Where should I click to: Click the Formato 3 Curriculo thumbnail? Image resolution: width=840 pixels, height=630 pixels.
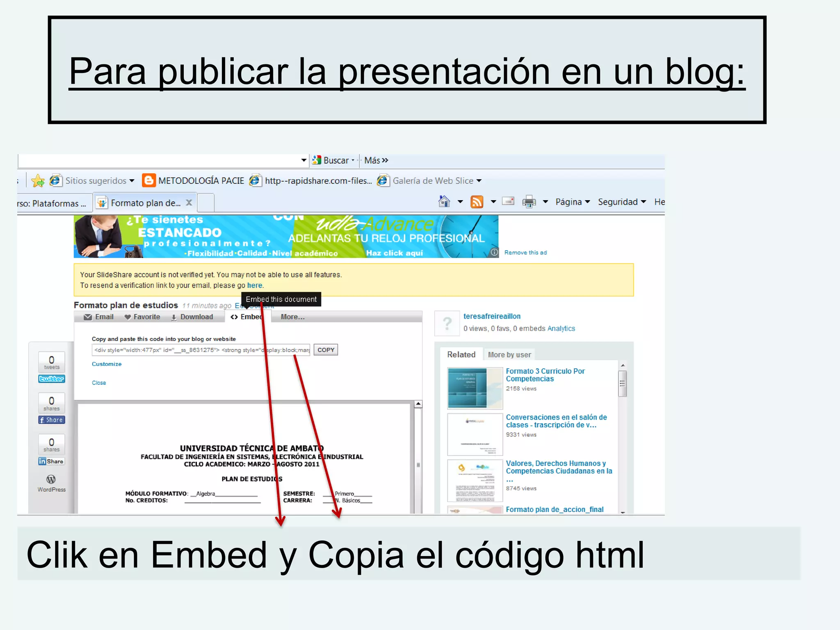[475, 388]
